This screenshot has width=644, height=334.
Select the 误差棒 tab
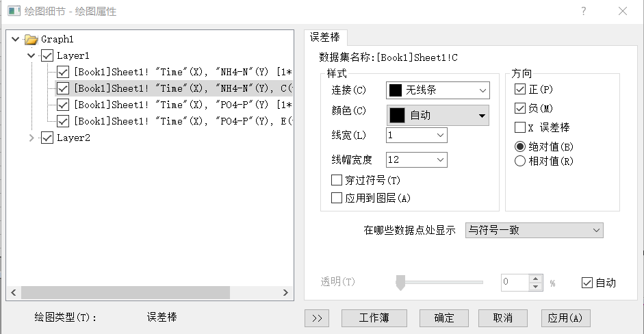point(325,38)
